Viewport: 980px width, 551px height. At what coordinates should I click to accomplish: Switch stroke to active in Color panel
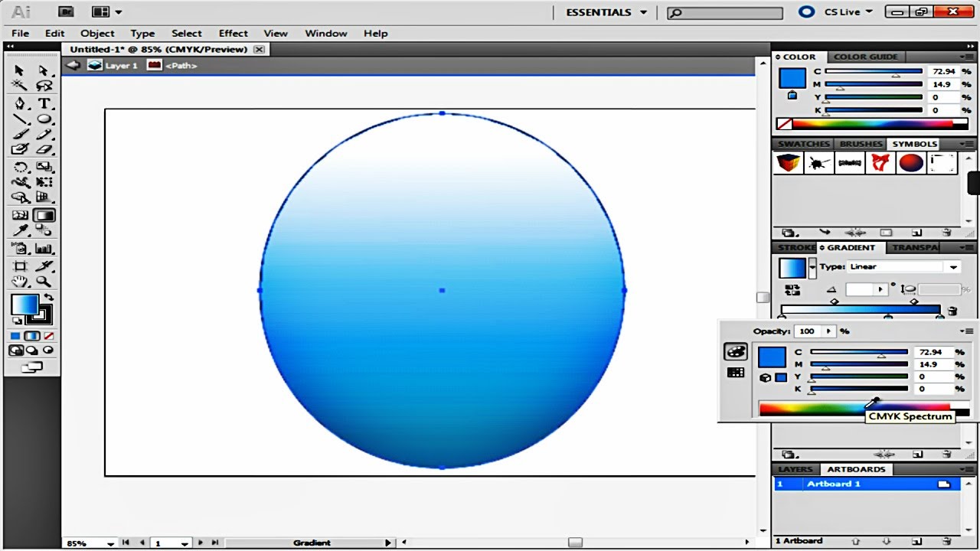792,95
